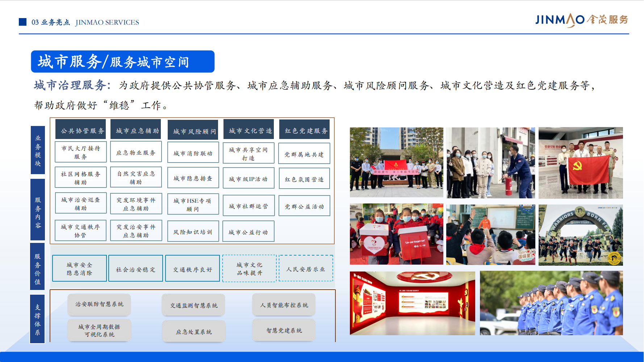The height and width of the screenshot is (362, 644).
Task: Click the 党群属地共建 box
Action: point(304,154)
